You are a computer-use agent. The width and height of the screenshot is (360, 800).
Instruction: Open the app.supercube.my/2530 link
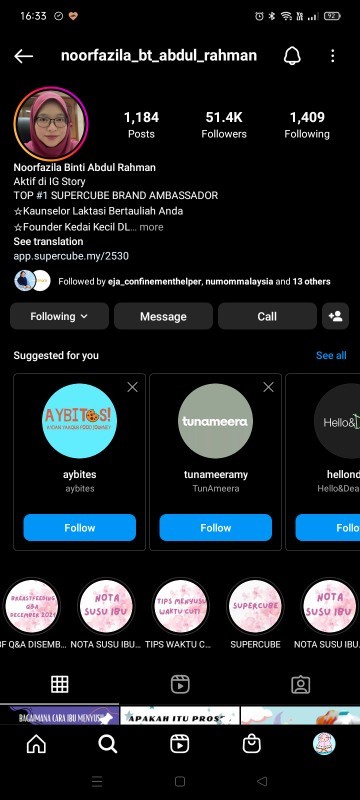tap(71, 256)
